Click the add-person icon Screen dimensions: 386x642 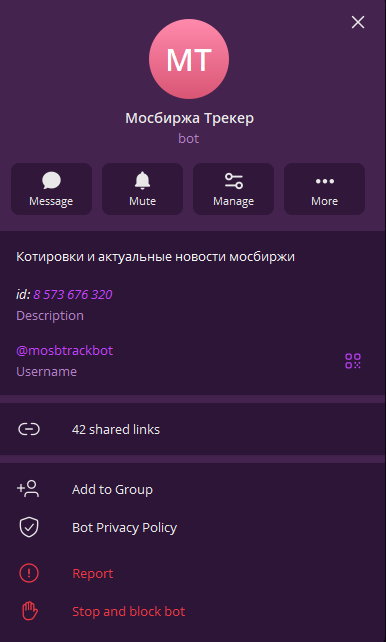point(28,489)
